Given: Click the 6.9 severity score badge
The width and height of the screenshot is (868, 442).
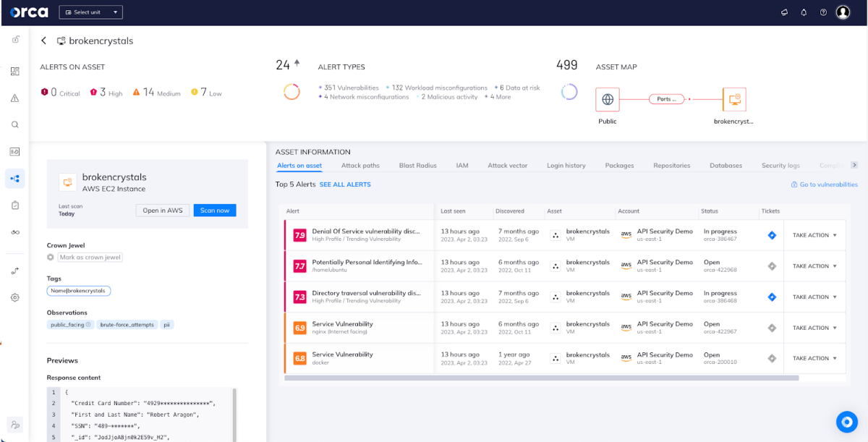Looking at the screenshot, I should (x=299, y=328).
